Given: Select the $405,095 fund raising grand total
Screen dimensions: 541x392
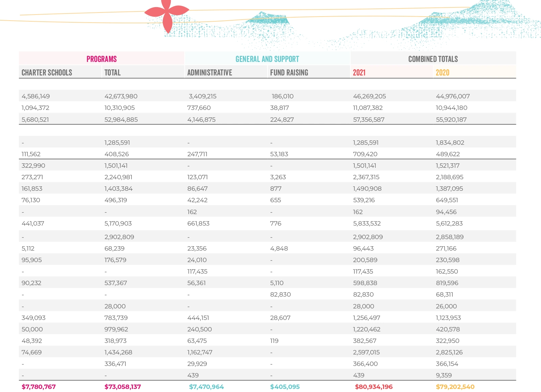Looking at the screenshot, I should point(285,387).
